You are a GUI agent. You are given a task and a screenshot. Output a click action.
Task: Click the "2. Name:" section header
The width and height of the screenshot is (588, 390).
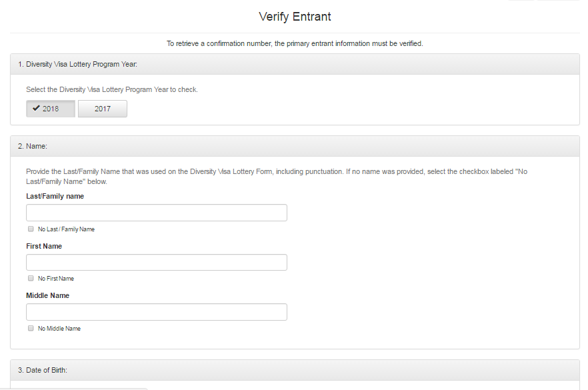[x=33, y=146]
